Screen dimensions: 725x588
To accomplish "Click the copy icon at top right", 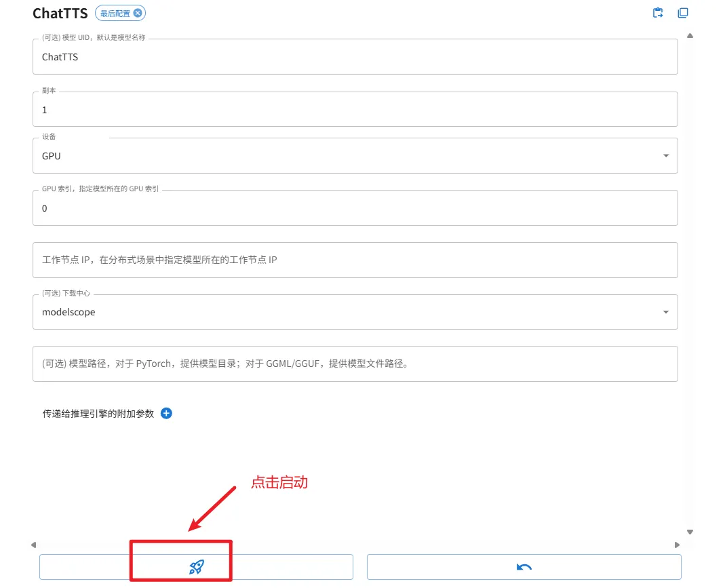I will coord(683,13).
